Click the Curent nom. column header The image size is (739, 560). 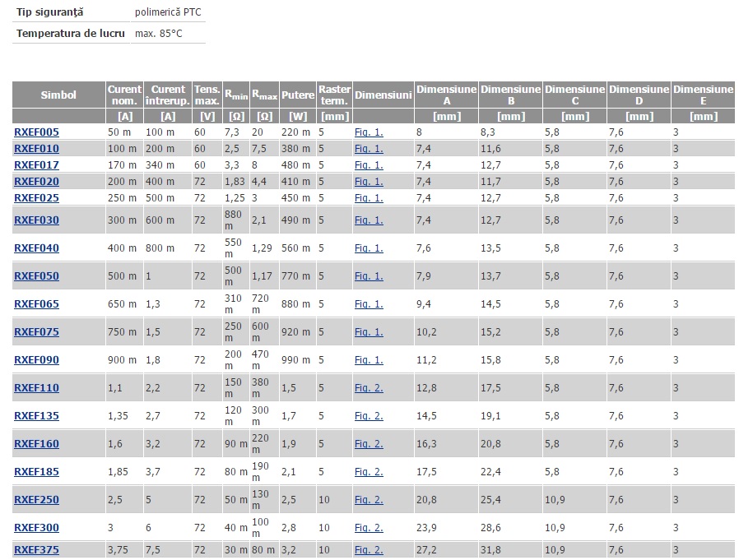pyautogui.click(x=124, y=95)
